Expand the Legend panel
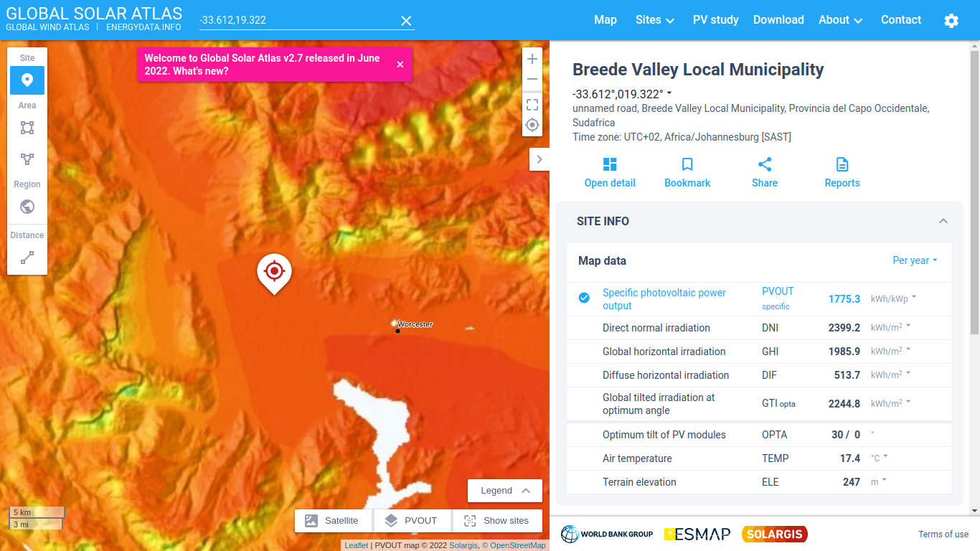980x551 pixels. [505, 491]
